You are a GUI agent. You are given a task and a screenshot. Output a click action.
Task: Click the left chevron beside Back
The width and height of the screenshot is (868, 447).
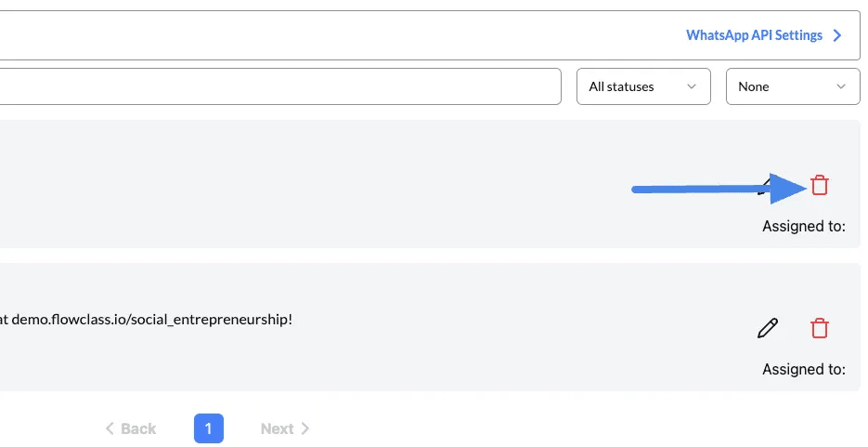point(110,428)
